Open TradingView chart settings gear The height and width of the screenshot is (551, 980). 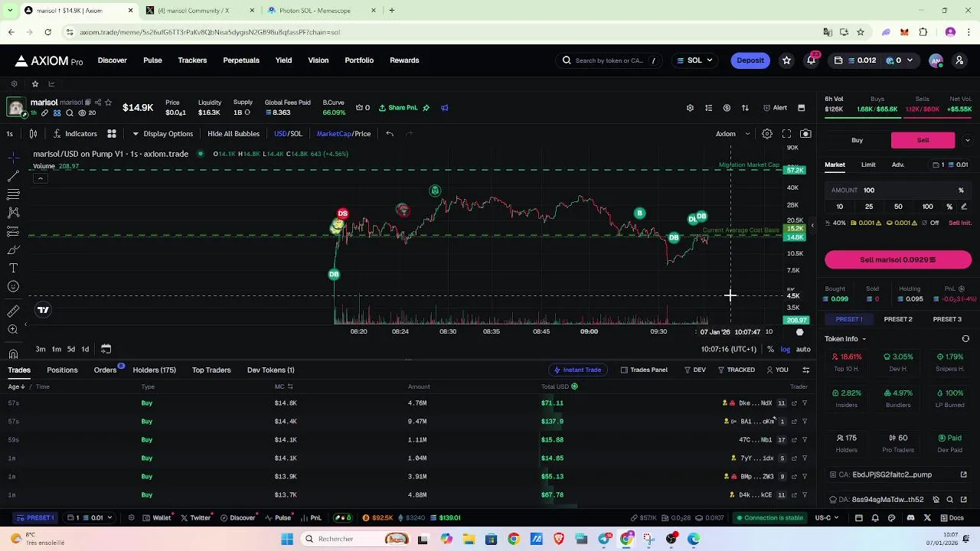pos(766,134)
